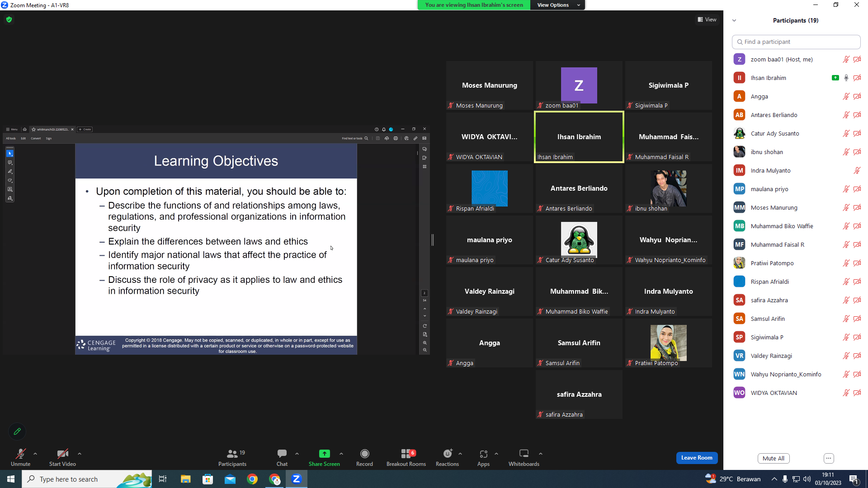This screenshot has height=488, width=868.
Task: Click the Windows taskbar search box
Action: point(87,479)
